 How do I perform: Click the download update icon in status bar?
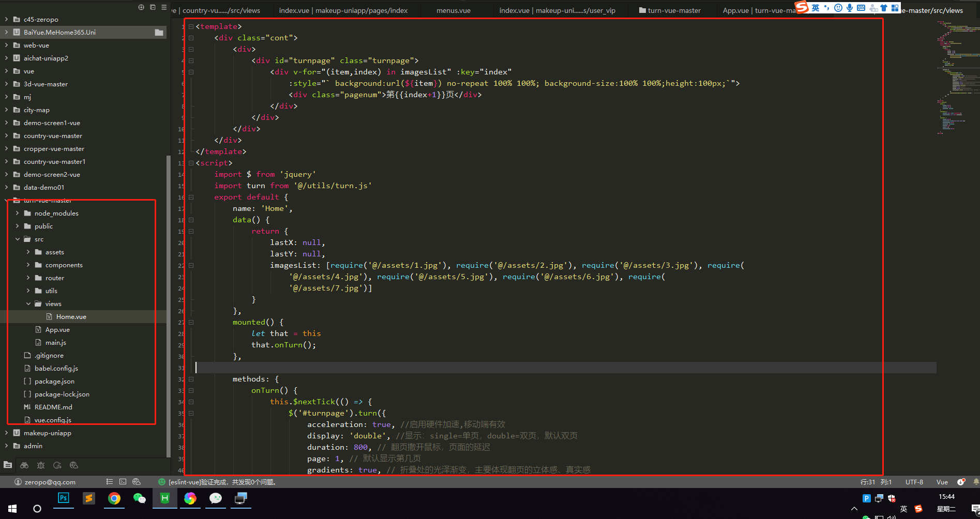point(961,482)
